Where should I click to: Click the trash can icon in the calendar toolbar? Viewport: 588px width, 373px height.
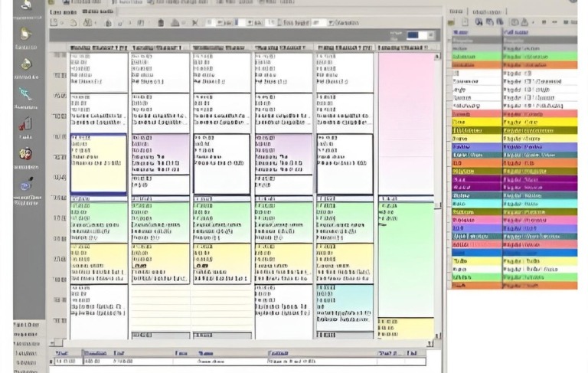pyautogui.click(x=161, y=23)
